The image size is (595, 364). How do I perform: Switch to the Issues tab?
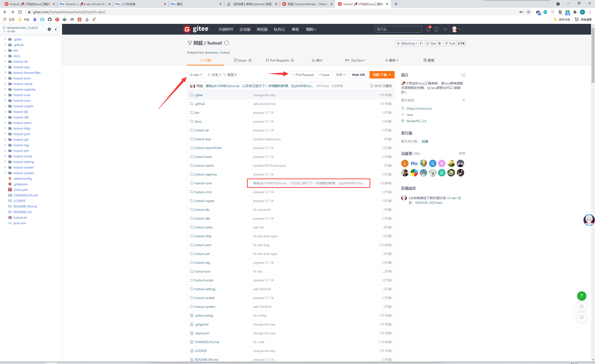242,60
